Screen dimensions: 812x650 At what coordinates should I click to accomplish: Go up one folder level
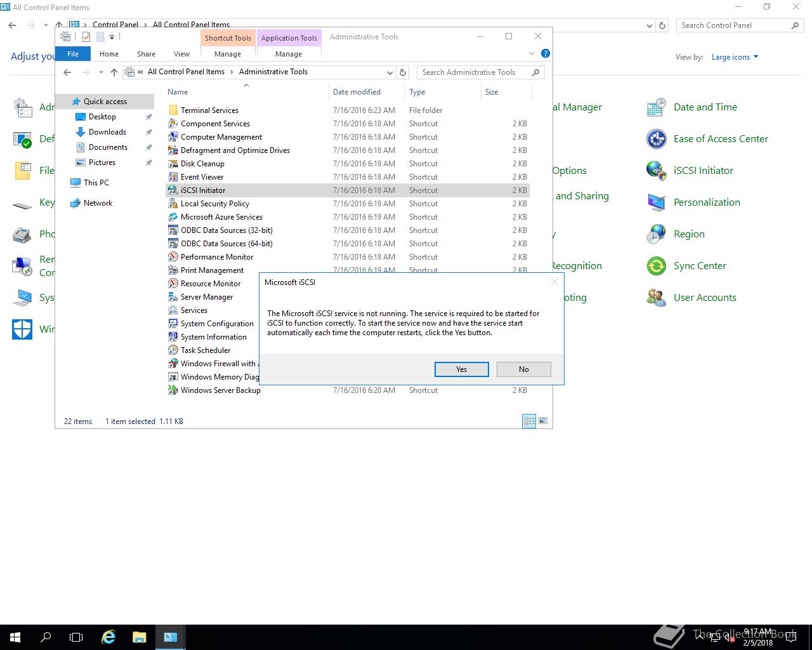pyautogui.click(x=114, y=72)
